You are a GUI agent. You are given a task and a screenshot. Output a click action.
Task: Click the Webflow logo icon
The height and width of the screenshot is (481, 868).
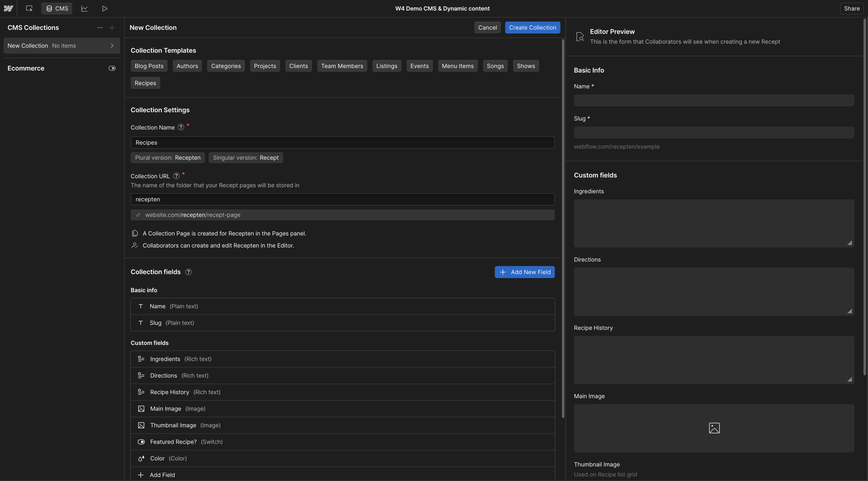8,9
